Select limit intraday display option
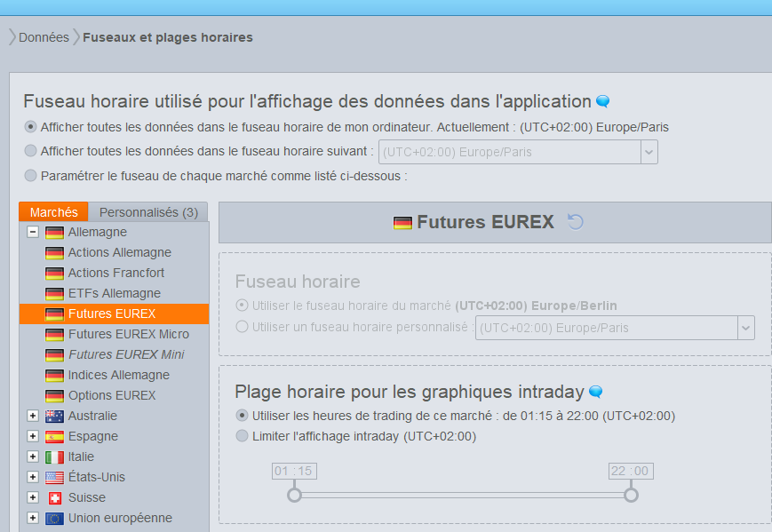The width and height of the screenshot is (772, 532). (242, 435)
